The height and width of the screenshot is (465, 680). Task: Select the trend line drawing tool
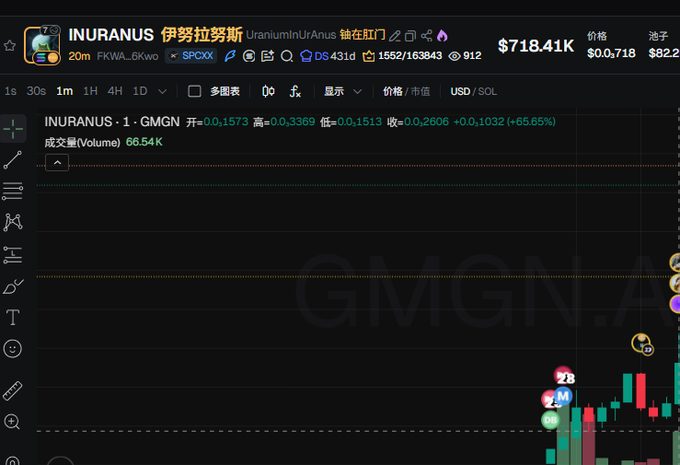pyautogui.click(x=13, y=160)
